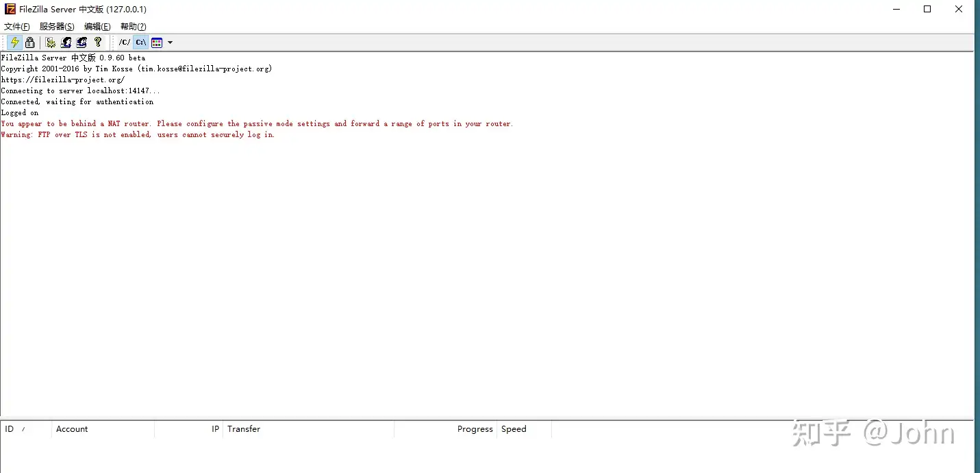Click 'Connected, waiting for authentication' line

click(77, 101)
